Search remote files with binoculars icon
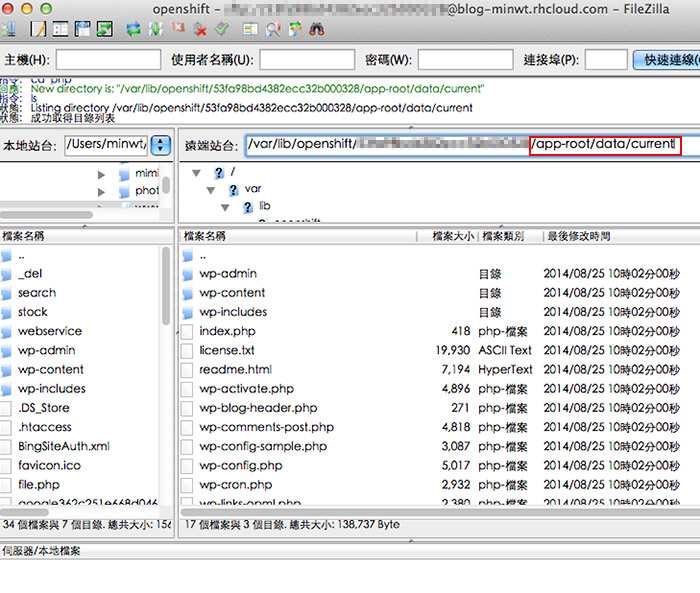The width and height of the screenshot is (700, 593). tap(317, 29)
